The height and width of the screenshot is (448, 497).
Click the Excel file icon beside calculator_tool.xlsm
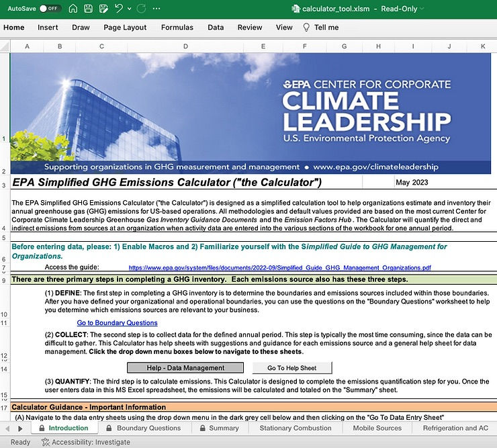point(296,9)
